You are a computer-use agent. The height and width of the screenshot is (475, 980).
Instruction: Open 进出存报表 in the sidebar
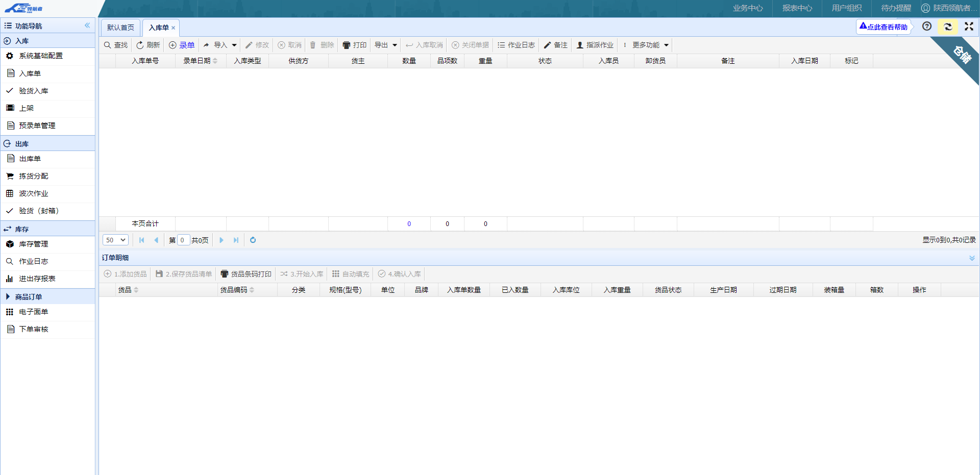coord(47,279)
